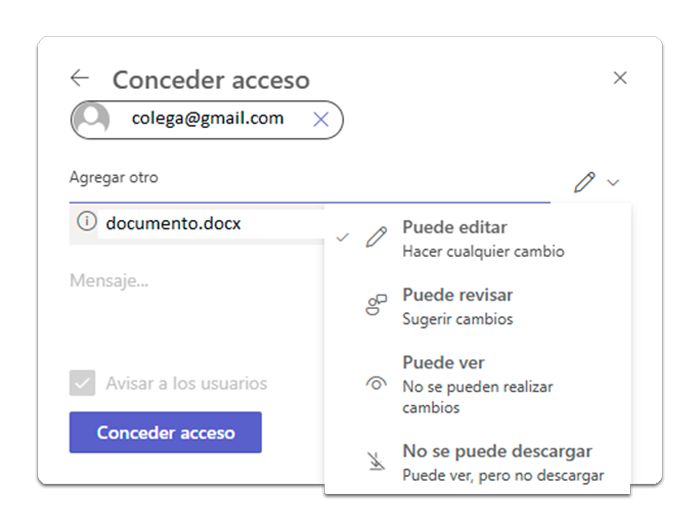
Task: Click into the Mensaje text field
Action: pyautogui.click(x=190, y=281)
